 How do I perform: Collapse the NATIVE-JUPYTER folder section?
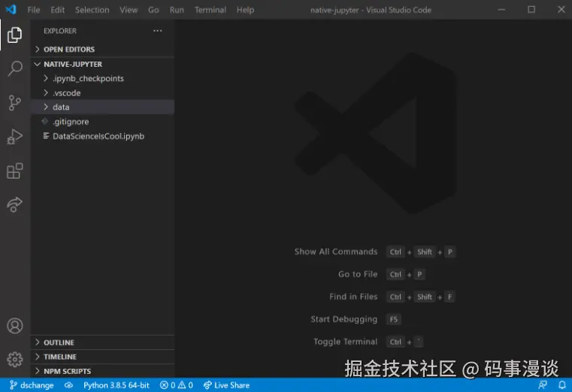pyautogui.click(x=103, y=64)
